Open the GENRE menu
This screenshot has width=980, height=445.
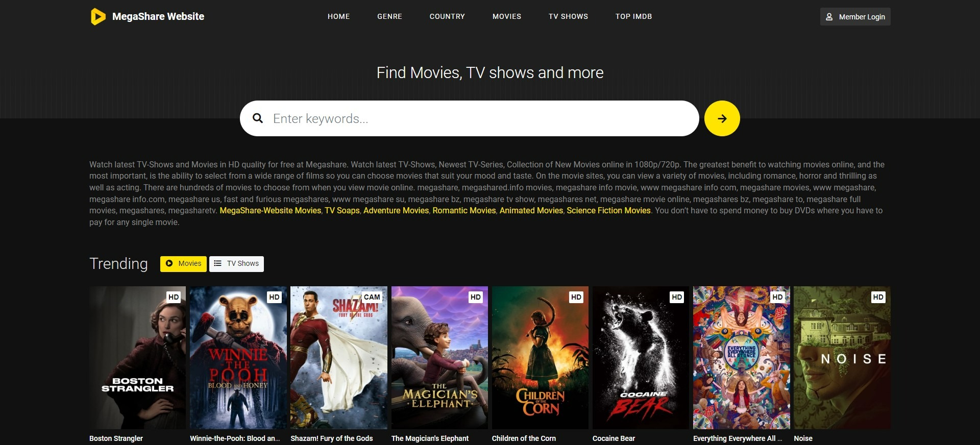[389, 16]
